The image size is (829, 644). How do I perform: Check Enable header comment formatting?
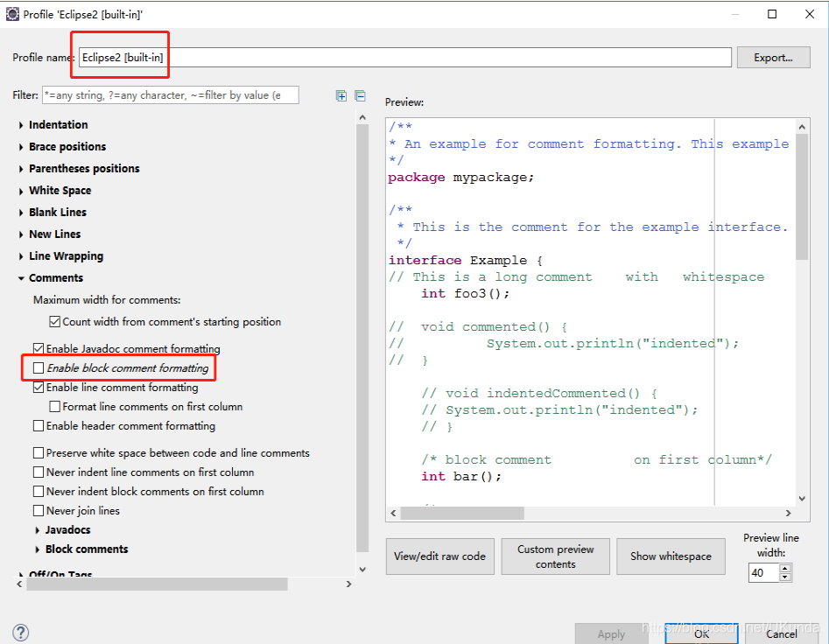tap(39, 426)
